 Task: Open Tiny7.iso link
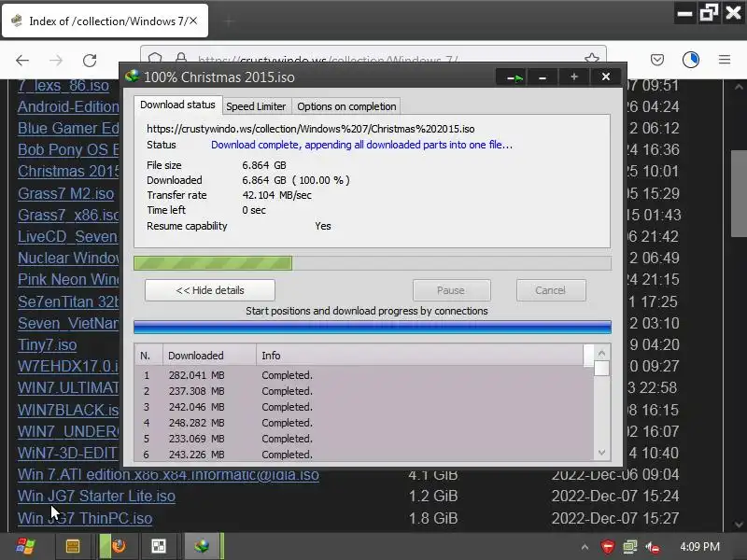48,344
